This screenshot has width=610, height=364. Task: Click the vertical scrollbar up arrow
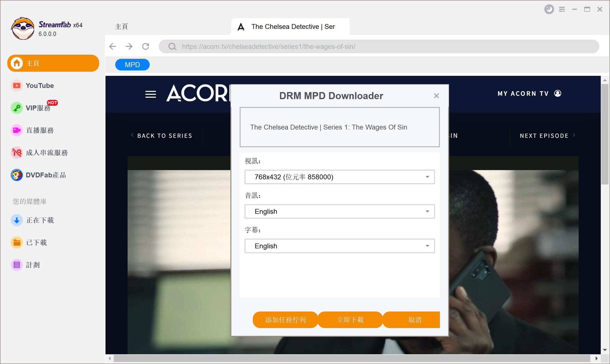(605, 80)
